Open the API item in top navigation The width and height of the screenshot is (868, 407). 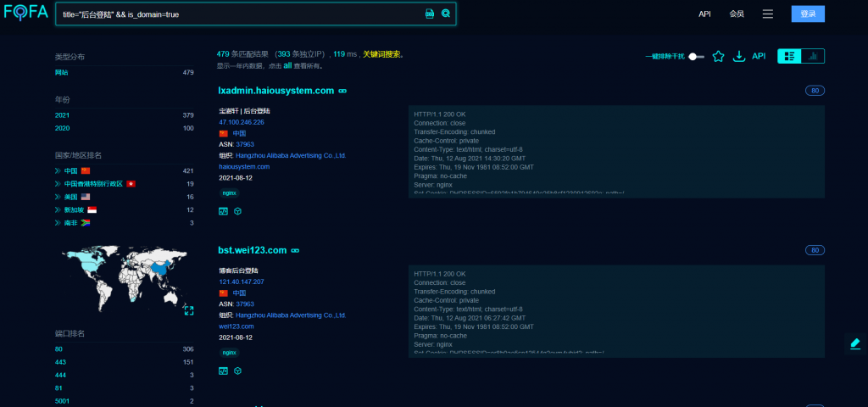point(704,14)
